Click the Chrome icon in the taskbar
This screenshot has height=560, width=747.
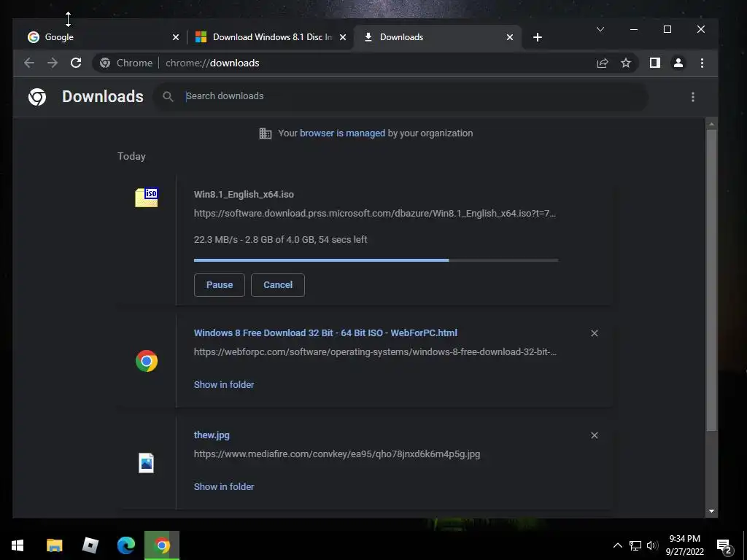pos(162,545)
